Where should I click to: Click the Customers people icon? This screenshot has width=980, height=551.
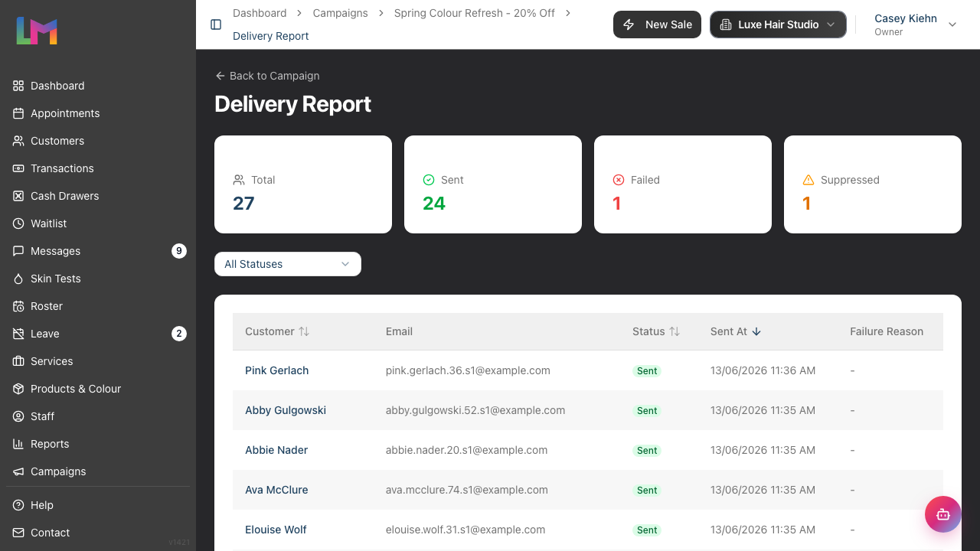tap(18, 141)
